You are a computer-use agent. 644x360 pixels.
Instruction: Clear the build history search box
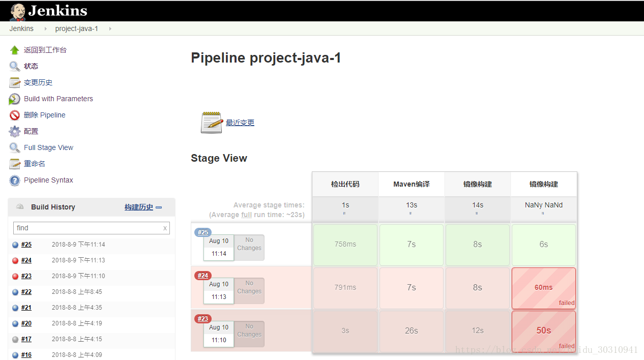(165, 228)
